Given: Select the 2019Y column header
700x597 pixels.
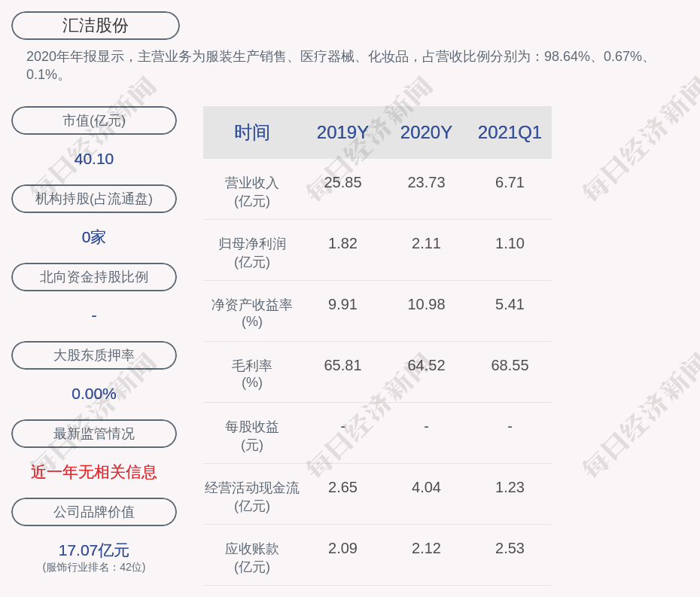Looking at the screenshot, I should click(342, 132).
